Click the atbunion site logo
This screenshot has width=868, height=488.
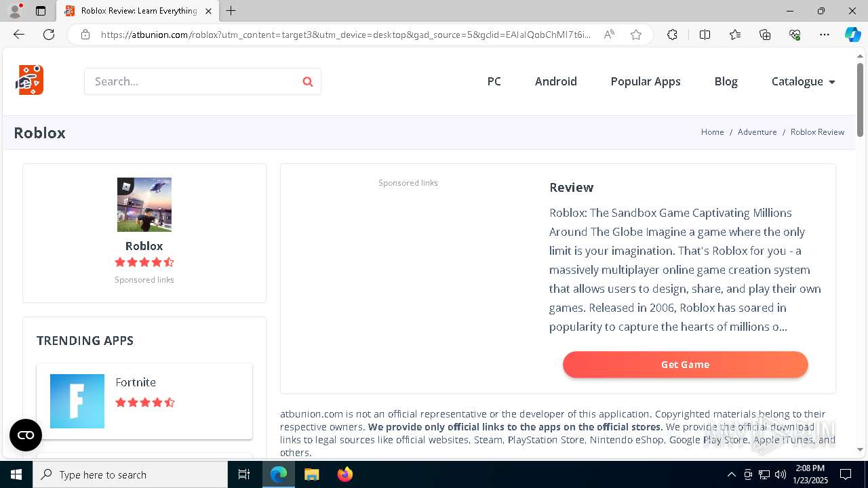(30, 81)
